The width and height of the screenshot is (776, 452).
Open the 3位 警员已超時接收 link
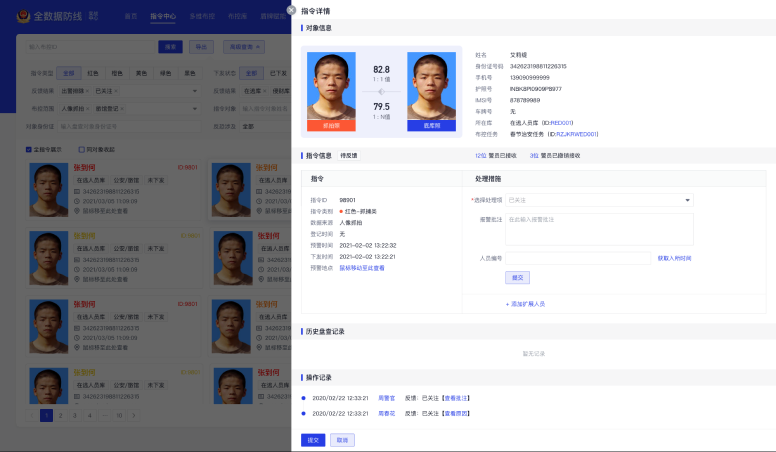(x=555, y=155)
